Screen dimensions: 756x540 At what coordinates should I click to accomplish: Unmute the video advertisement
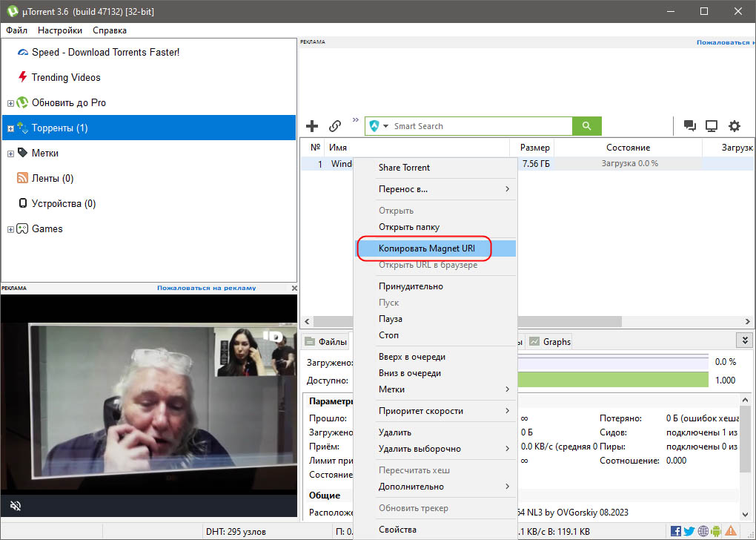click(x=16, y=506)
